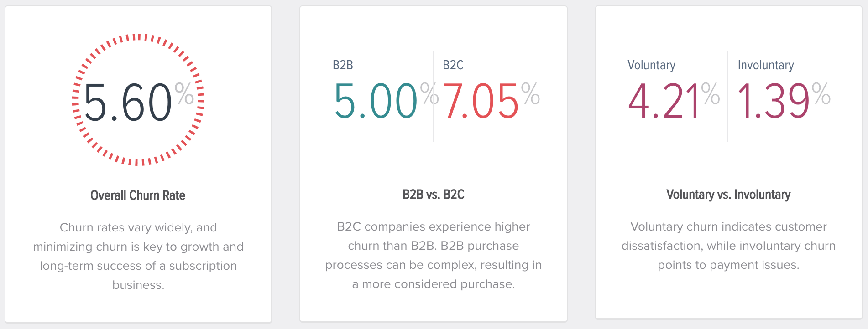Select the 5.60 overall churn figure
868x329 pixels.
point(128,103)
